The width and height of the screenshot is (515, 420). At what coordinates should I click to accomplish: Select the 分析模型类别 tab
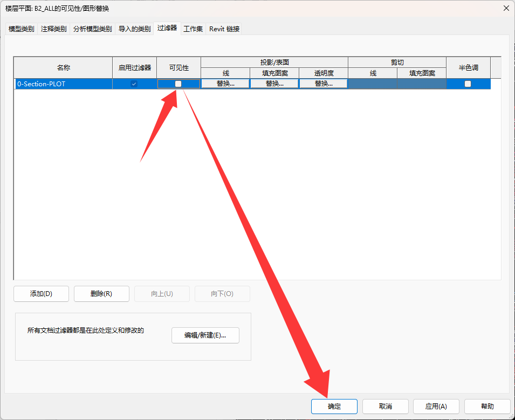(92, 29)
